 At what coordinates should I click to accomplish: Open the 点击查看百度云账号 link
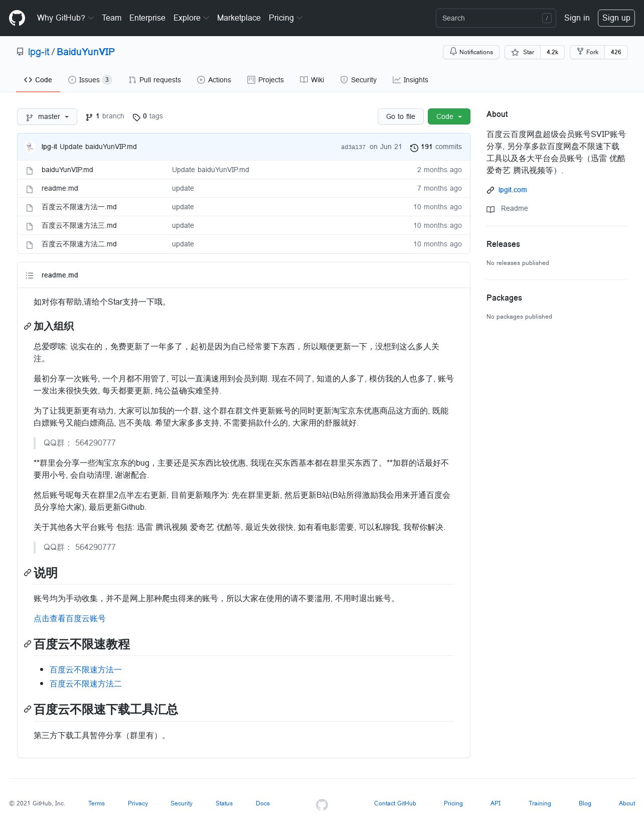coord(70,619)
